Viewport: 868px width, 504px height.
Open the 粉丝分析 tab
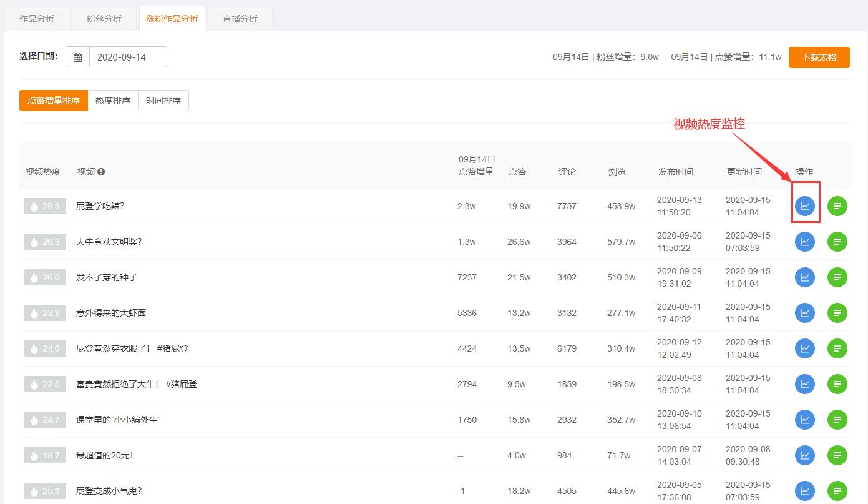tap(104, 19)
